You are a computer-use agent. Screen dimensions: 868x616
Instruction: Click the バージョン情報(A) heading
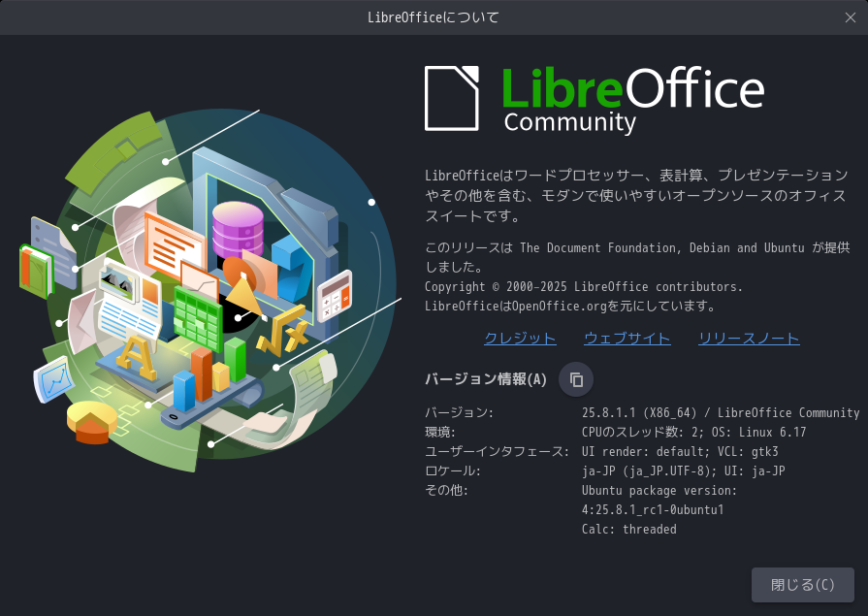click(486, 379)
